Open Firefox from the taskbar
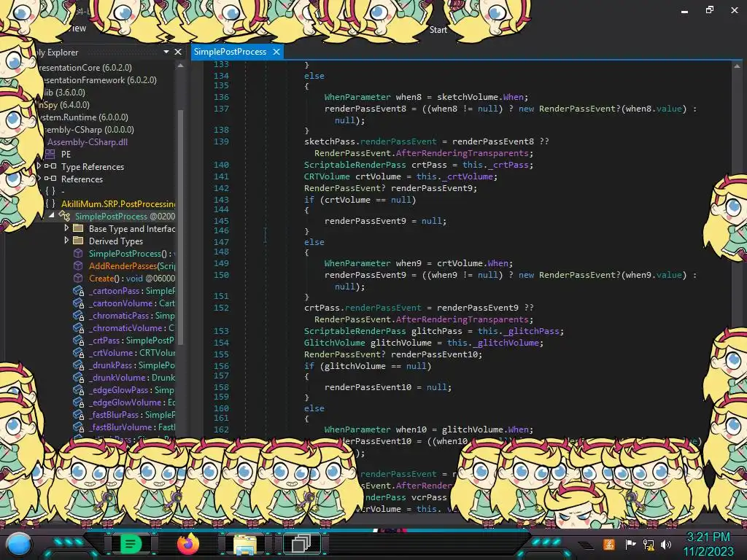Viewport: 747px width, 560px height. [x=188, y=544]
